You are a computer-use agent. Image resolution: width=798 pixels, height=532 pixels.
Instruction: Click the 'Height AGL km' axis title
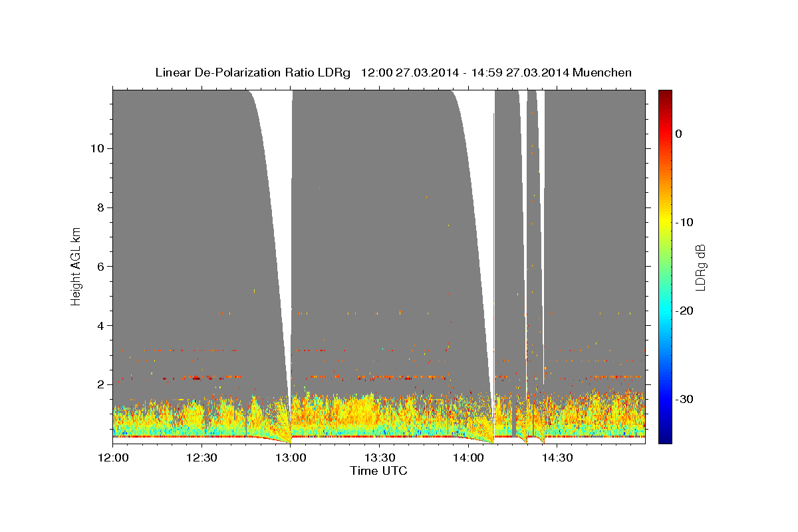tap(76, 265)
